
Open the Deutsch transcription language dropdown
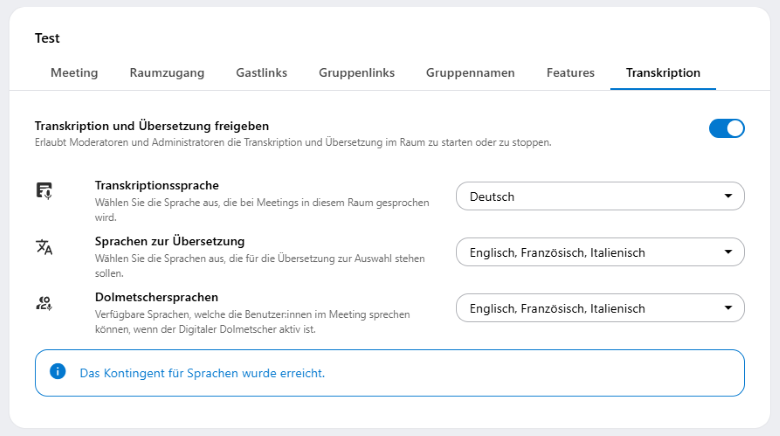[600, 197]
